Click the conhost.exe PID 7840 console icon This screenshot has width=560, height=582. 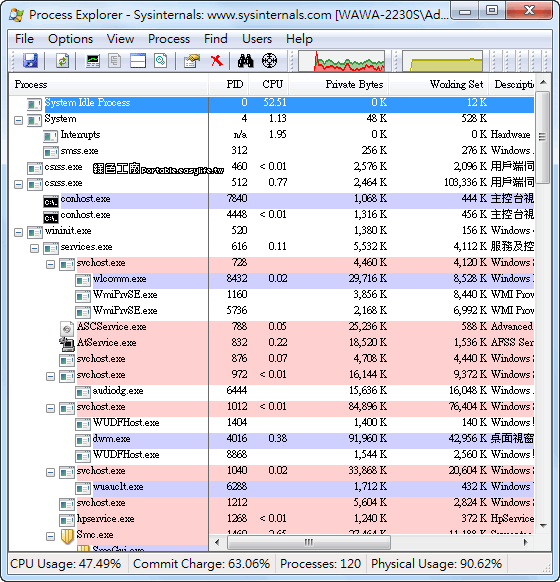pos(51,201)
